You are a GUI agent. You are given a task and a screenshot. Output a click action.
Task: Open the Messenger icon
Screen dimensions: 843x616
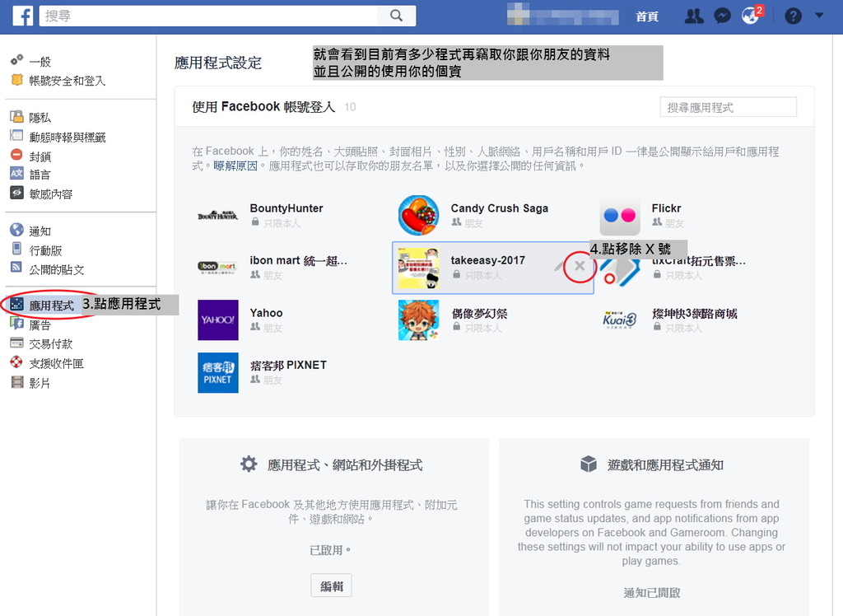(722, 16)
